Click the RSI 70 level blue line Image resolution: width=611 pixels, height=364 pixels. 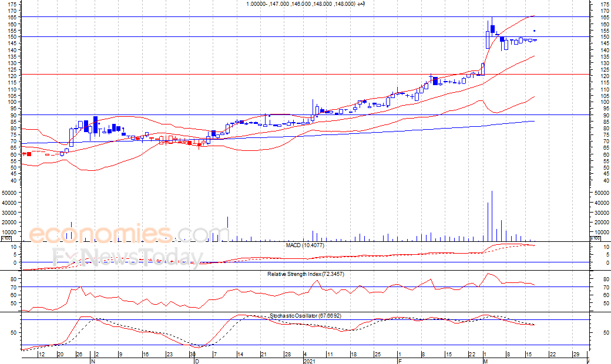pos(305,287)
